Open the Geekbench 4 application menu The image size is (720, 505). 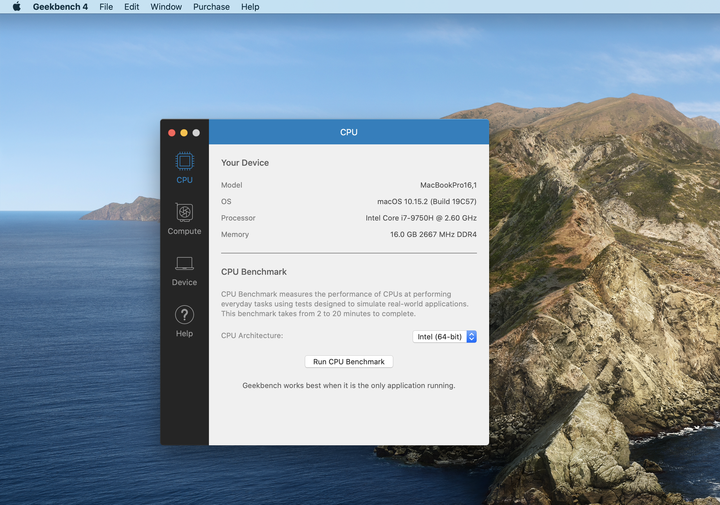(60, 7)
